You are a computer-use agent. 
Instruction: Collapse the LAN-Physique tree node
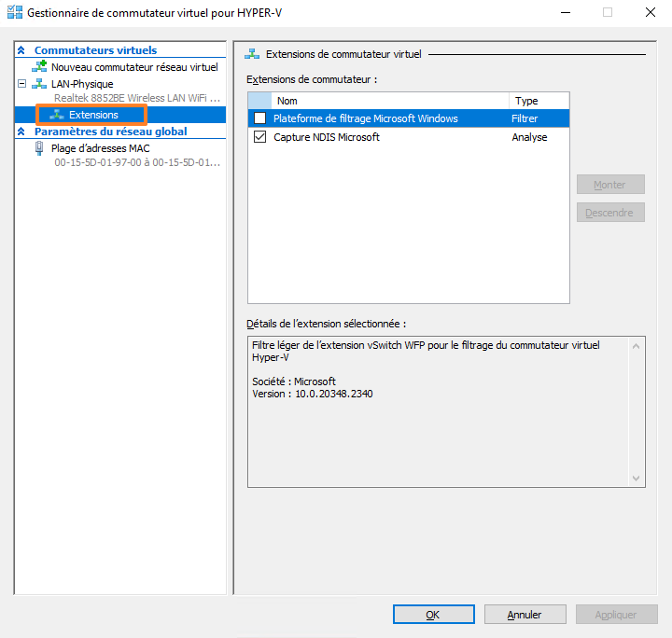[x=21, y=84]
